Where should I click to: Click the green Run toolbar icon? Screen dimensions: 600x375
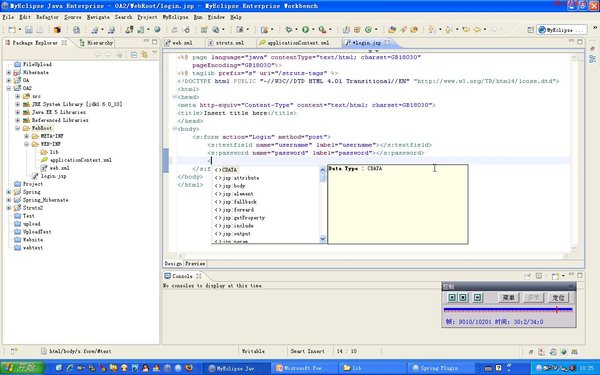click(x=305, y=29)
